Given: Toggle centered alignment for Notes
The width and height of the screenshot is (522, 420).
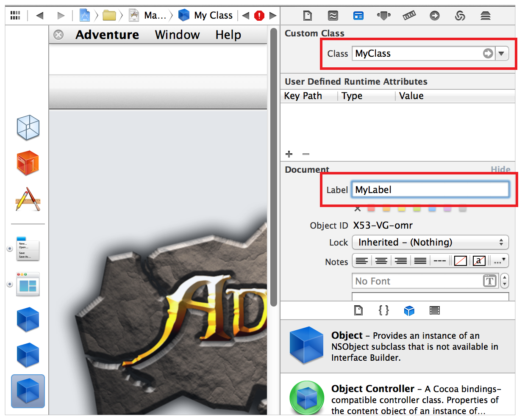Looking at the screenshot, I should 381,261.
